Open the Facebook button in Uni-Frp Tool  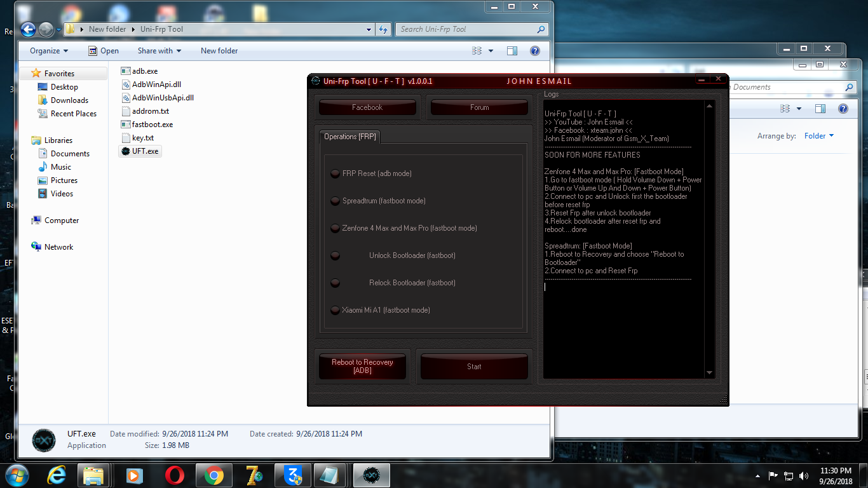tap(367, 107)
